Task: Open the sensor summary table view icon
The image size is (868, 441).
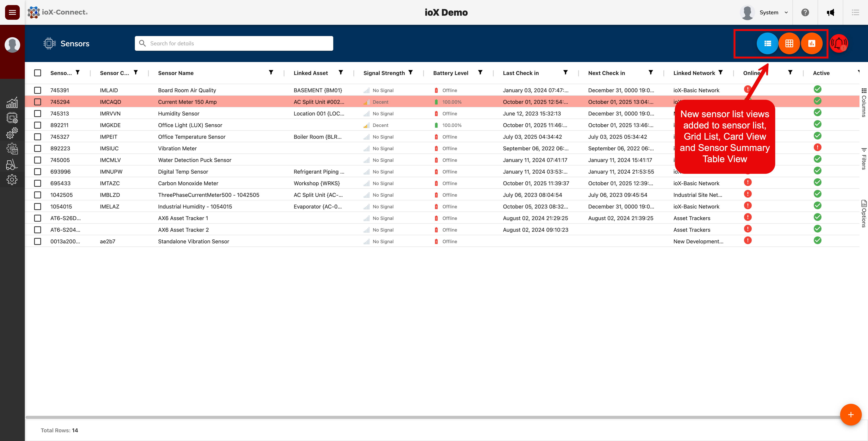Action: coord(812,43)
